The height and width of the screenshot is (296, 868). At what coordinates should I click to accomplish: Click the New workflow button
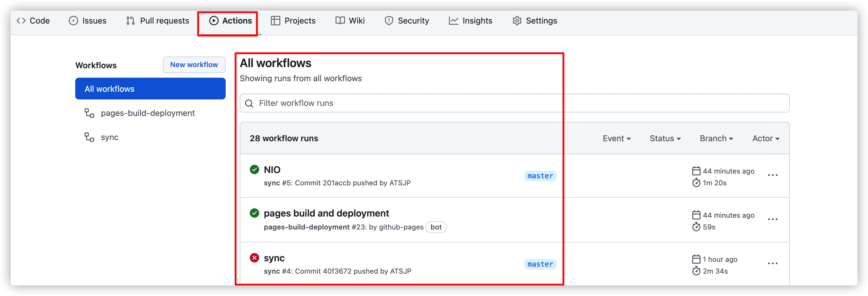tap(194, 64)
